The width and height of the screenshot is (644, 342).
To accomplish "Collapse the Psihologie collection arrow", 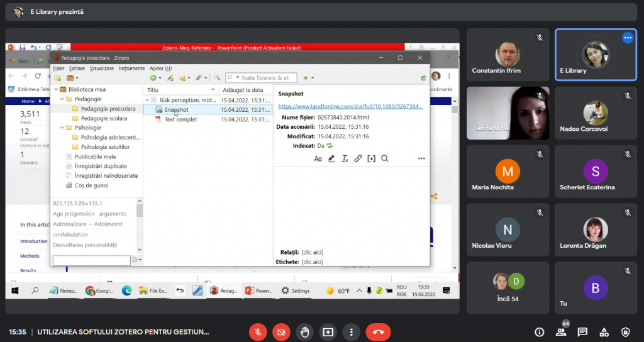I will [62, 128].
